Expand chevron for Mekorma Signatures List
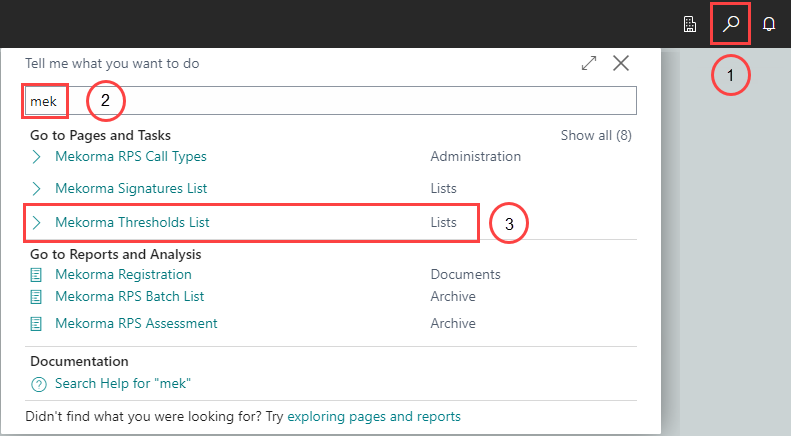The width and height of the screenshot is (791, 436). click(x=38, y=188)
